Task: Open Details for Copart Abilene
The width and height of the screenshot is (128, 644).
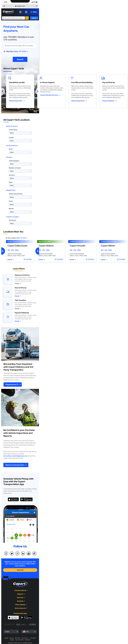Action: 42,260
